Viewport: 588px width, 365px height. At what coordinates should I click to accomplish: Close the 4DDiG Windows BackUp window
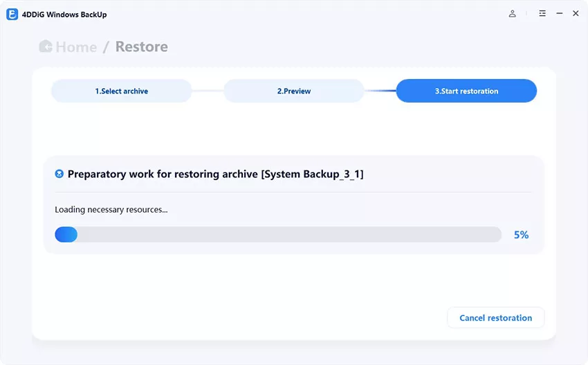pos(576,14)
